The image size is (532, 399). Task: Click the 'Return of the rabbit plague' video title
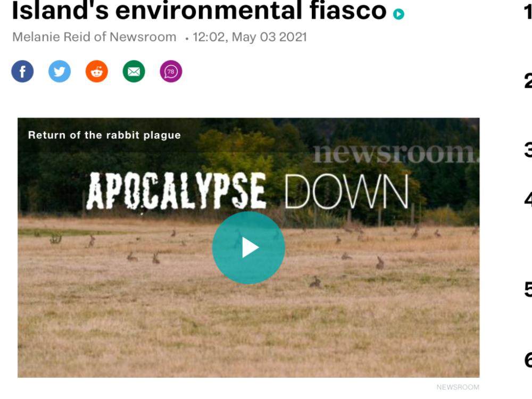104,135
